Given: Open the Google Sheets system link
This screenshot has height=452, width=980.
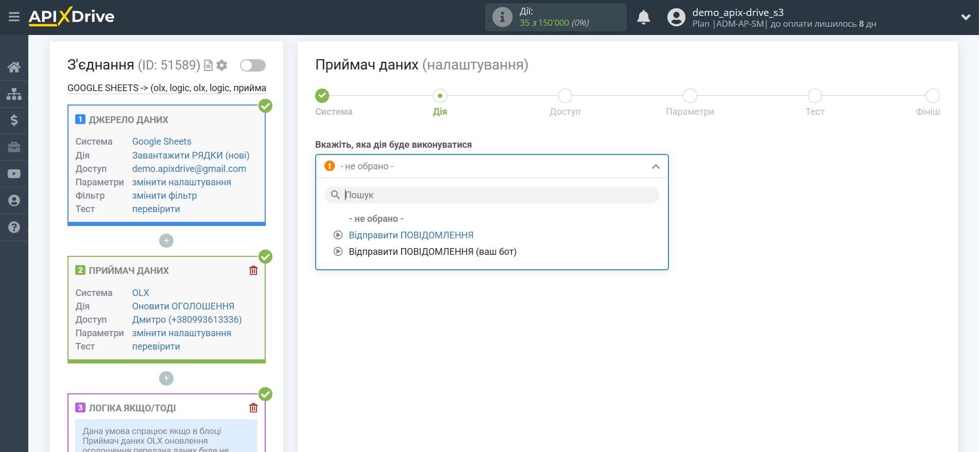Looking at the screenshot, I should pos(162,142).
